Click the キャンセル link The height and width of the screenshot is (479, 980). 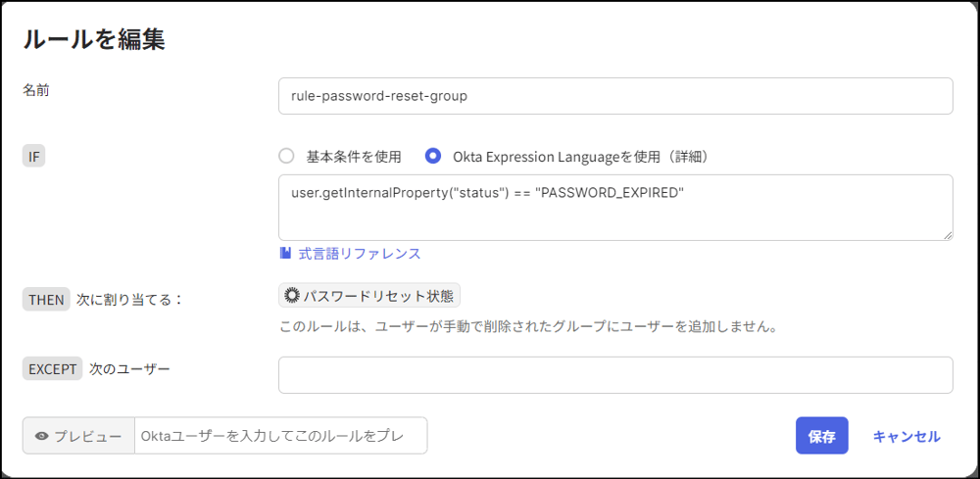click(906, 436)
